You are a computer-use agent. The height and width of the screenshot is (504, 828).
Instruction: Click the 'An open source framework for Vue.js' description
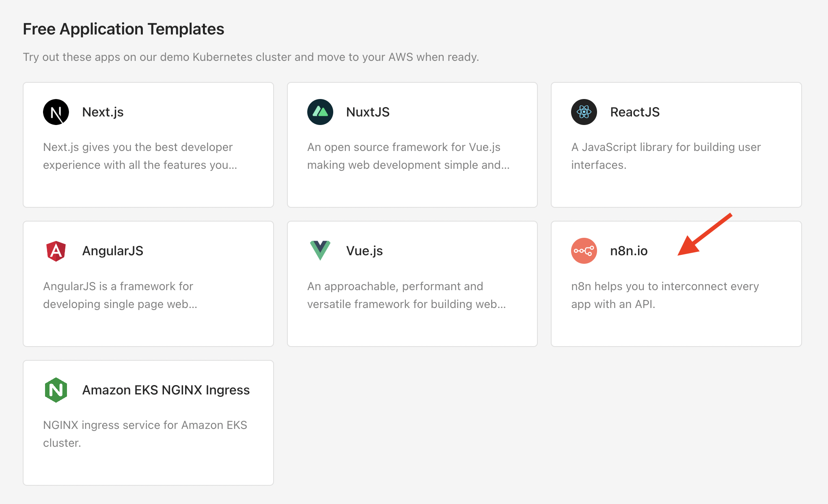click(408, 156)
